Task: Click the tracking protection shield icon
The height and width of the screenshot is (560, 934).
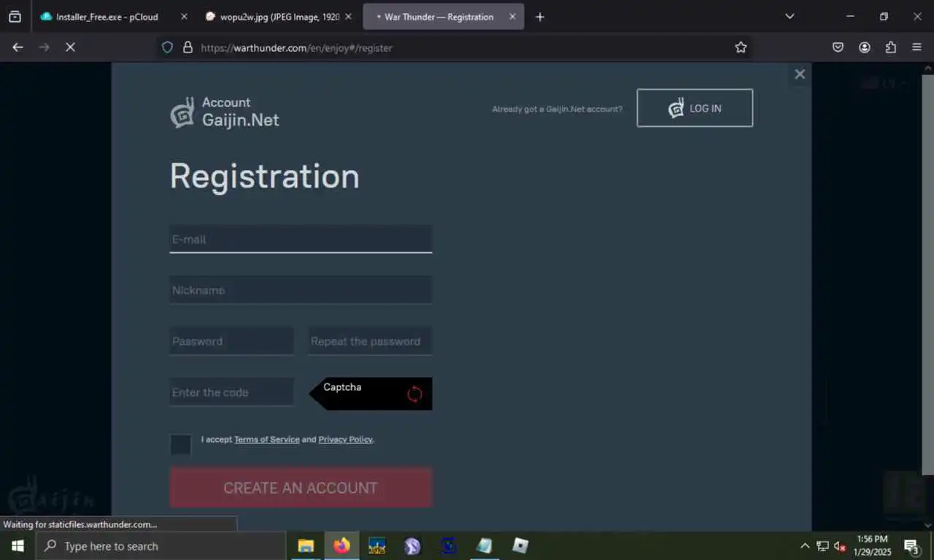Action: [x=167, y=47]
